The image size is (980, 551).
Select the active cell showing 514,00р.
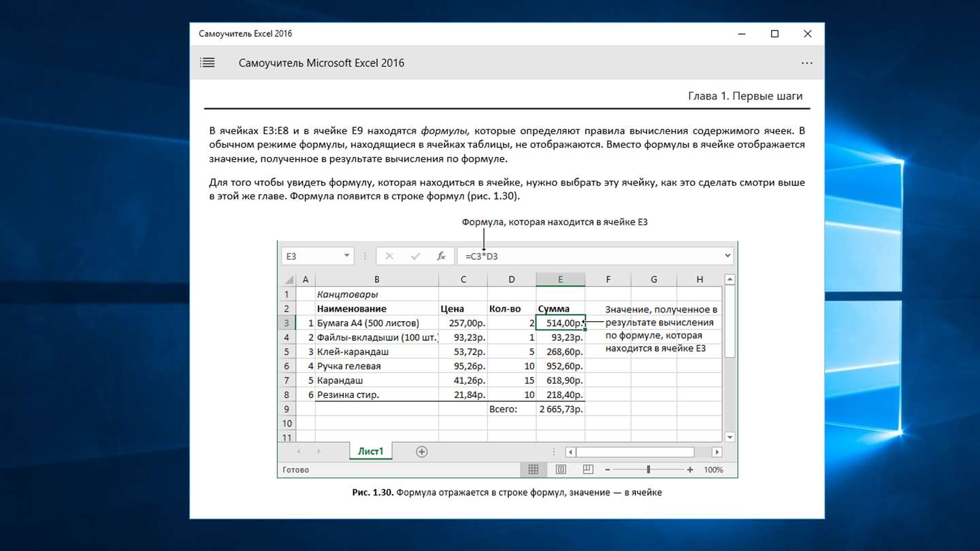[560, 323]
